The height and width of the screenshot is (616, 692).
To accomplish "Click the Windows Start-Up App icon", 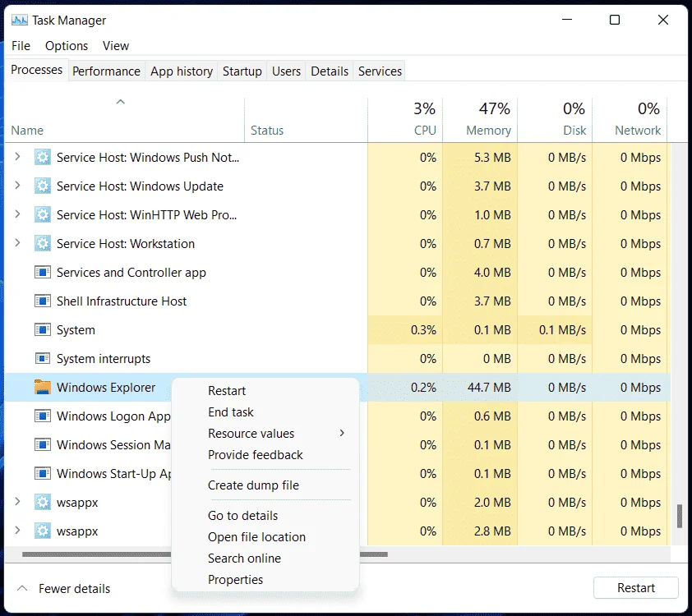I will 43,474.
